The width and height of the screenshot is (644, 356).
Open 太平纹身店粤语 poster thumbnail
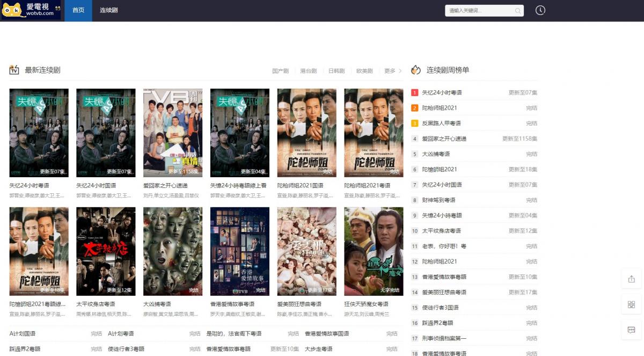(106, 251)
